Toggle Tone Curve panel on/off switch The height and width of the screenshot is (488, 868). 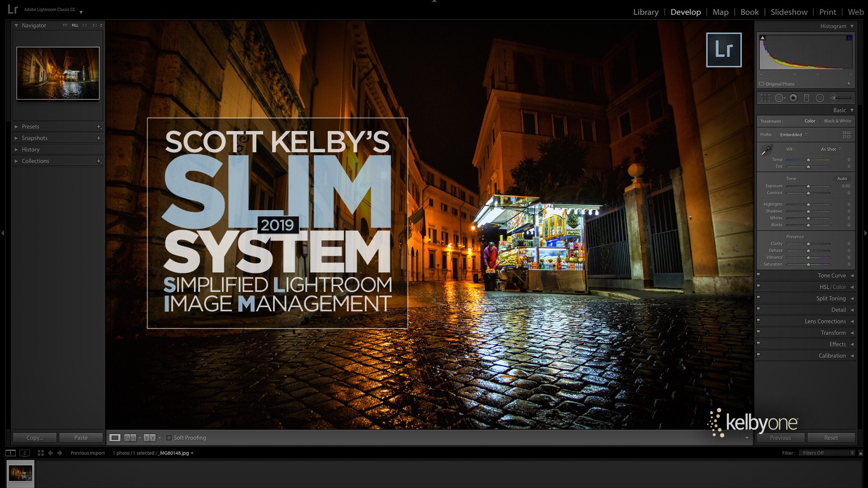pos(759,275)
